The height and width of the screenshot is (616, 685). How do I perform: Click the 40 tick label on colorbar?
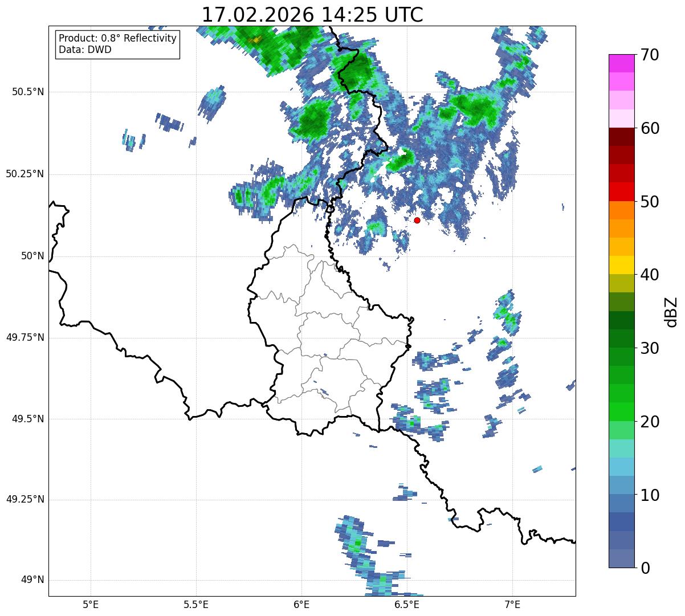pos(650,275)
